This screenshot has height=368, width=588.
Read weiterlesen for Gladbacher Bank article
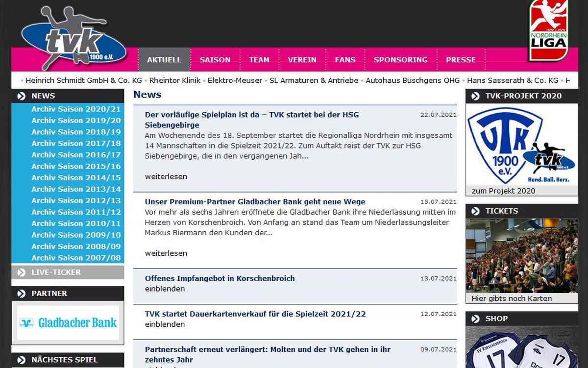(x=166, y=253)
